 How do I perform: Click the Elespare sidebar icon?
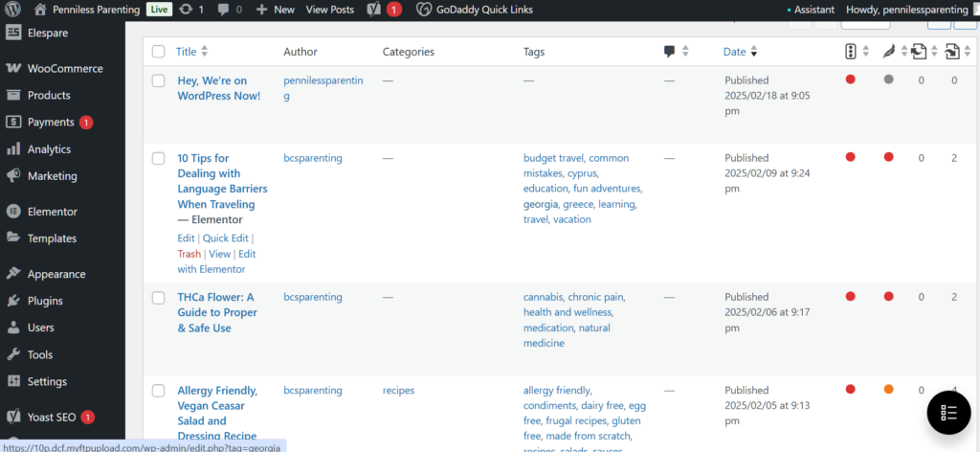tap(13, 33)
